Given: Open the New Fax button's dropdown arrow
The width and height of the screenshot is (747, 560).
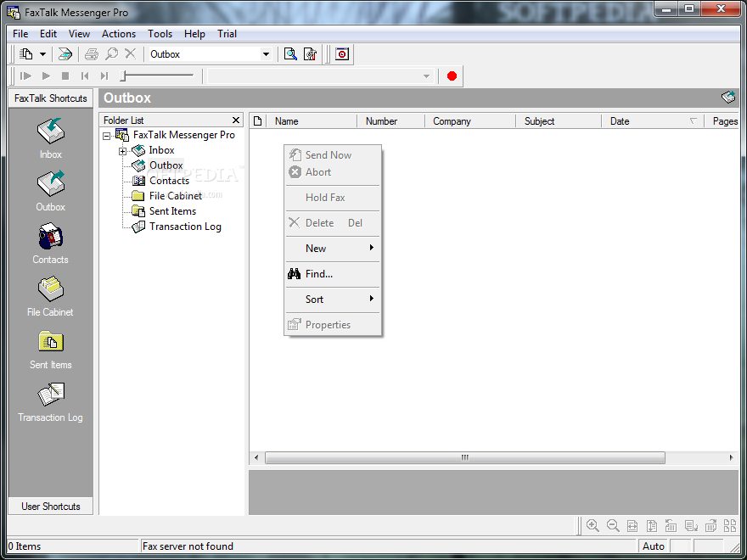Looking at the screenshot, I should [43, 54].
